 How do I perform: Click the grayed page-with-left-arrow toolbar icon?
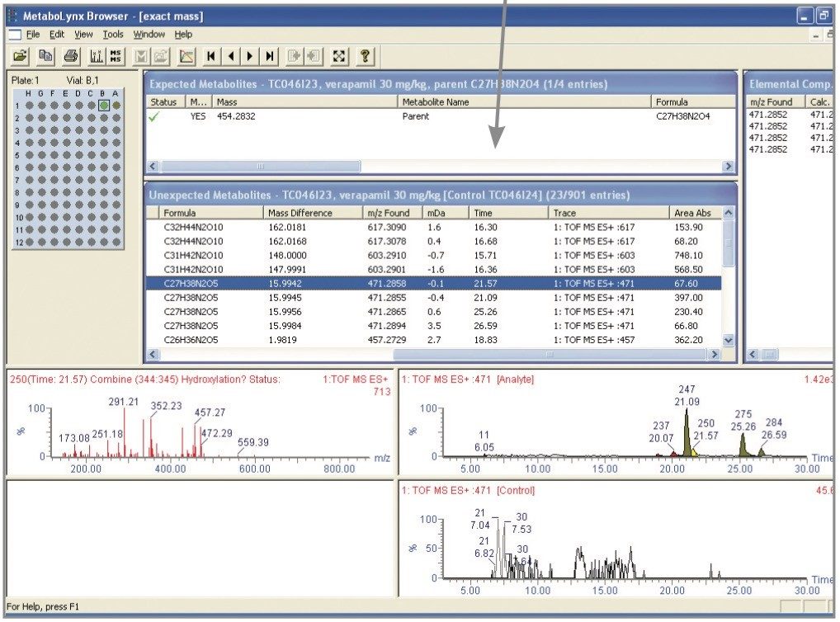pyautogui.click(x=314, y=56)
